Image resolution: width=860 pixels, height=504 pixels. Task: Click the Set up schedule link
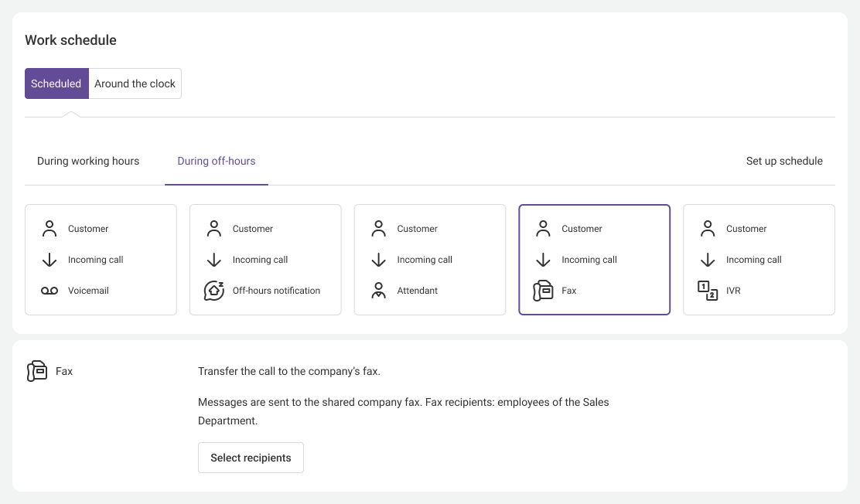click(x=784, y=162)
